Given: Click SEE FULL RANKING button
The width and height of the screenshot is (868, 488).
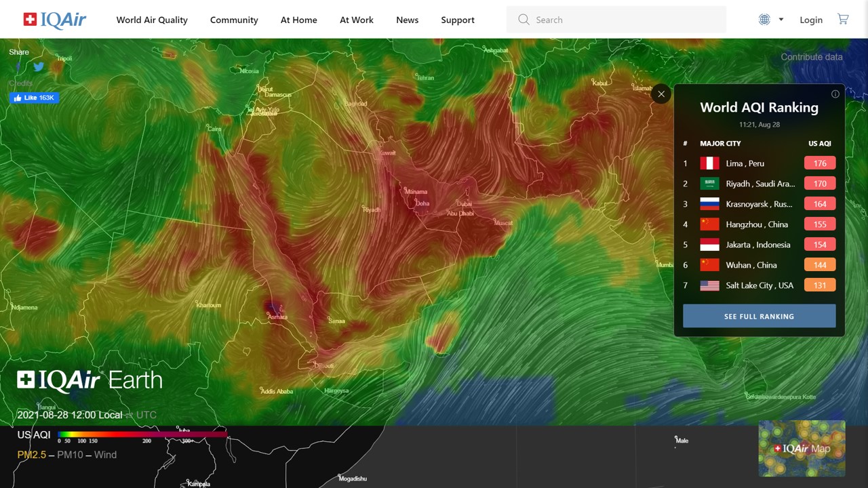Looking at the screenshot, I should click(x=759, y=316).
